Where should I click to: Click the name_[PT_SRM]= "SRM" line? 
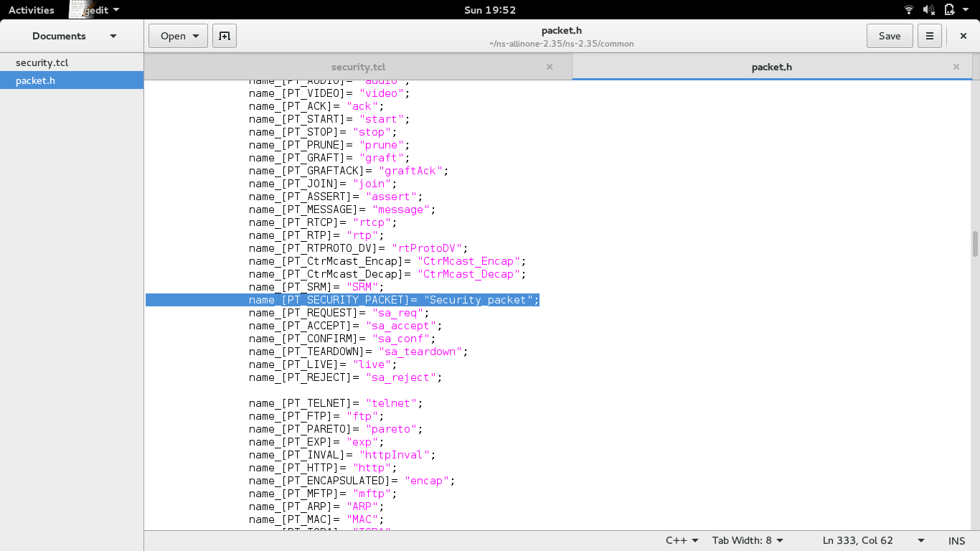tap(316, 287)
